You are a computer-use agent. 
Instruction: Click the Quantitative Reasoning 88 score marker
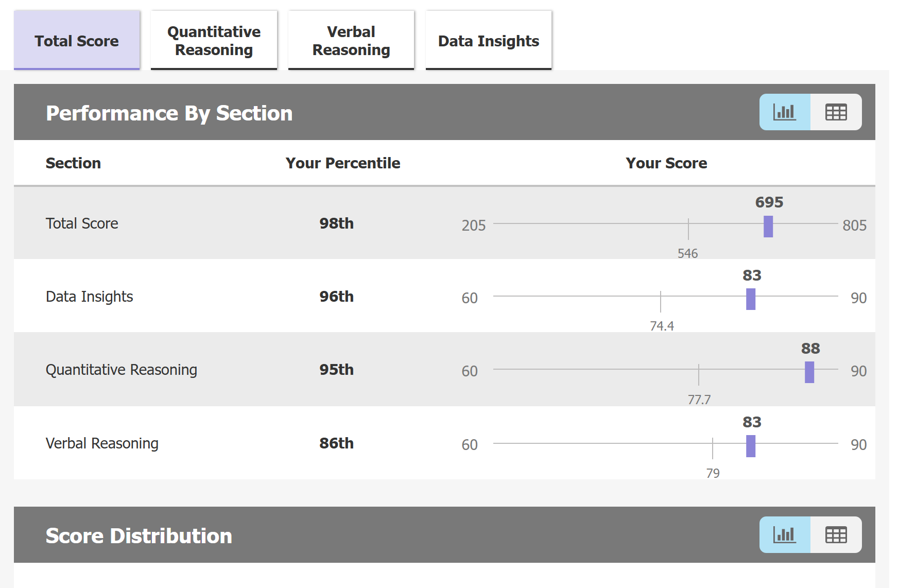(809, 372)
